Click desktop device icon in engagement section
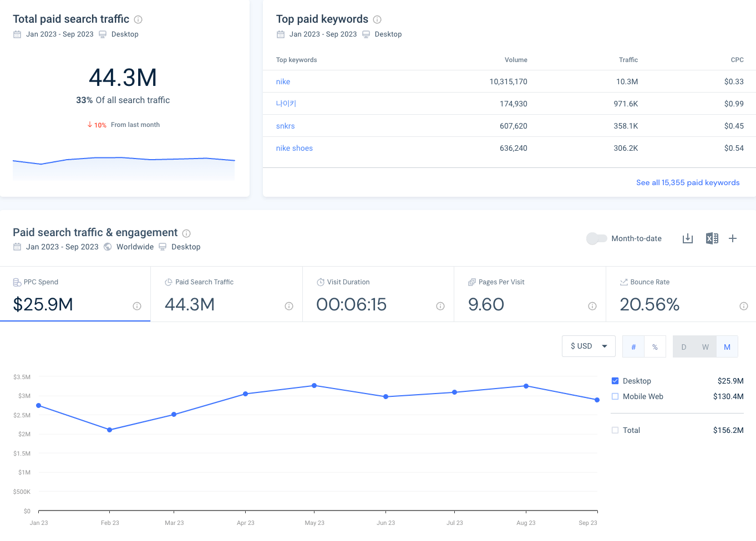 point(163,247)
